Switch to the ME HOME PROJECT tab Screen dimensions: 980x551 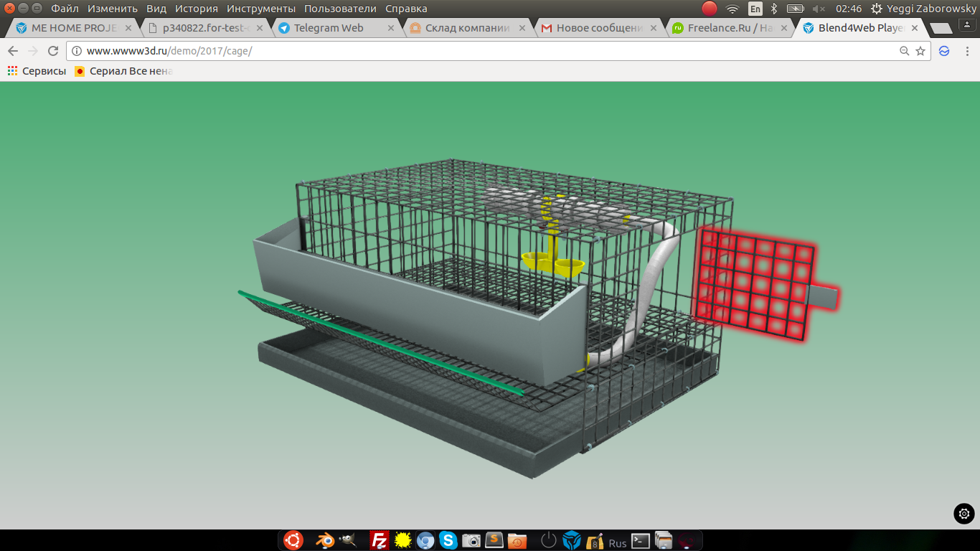coord(74,28)
